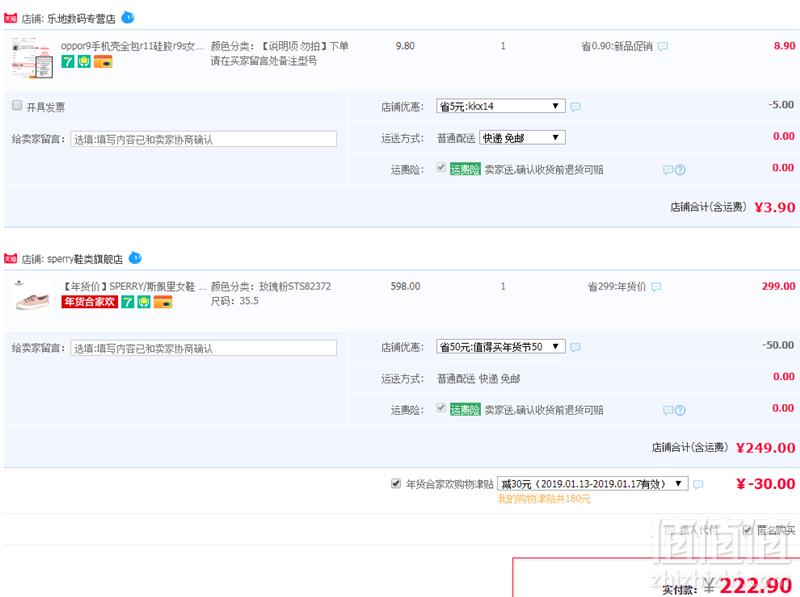This screenshot has width=800, height=597.
Task: Click 222.90 actual payment total
Action: click(756, 585)
